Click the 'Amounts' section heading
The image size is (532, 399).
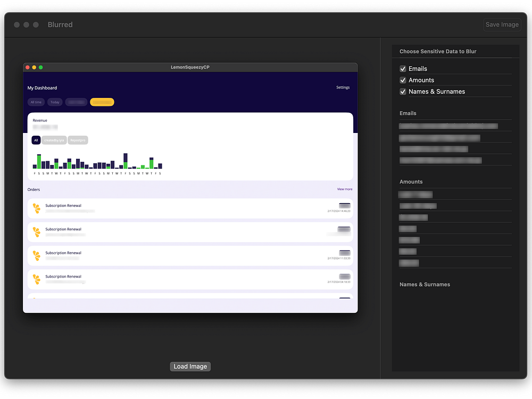coord(411,182)
